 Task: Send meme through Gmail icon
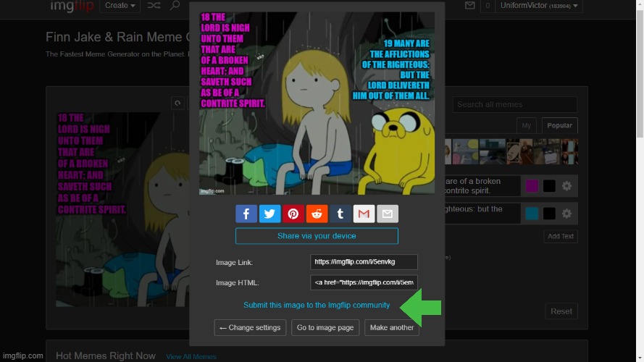coord(364,214)
